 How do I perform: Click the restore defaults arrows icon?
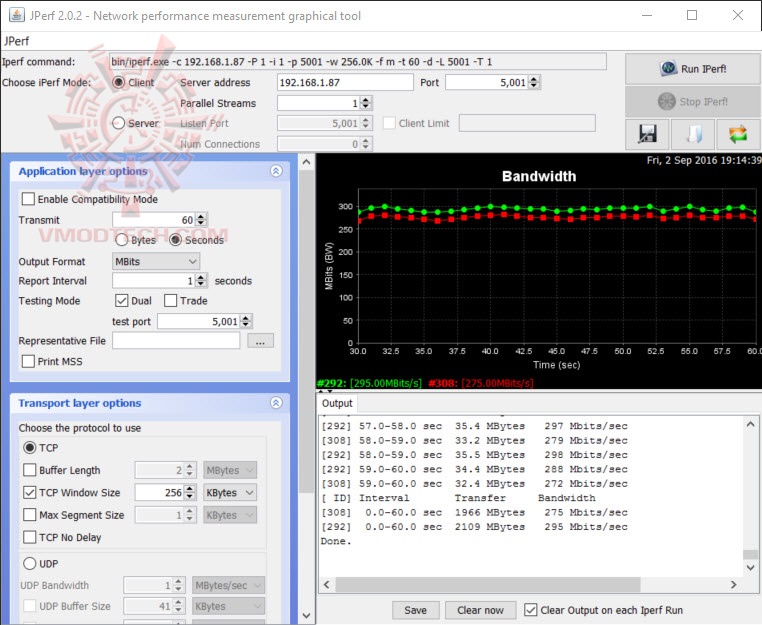(x=738, y=134)
